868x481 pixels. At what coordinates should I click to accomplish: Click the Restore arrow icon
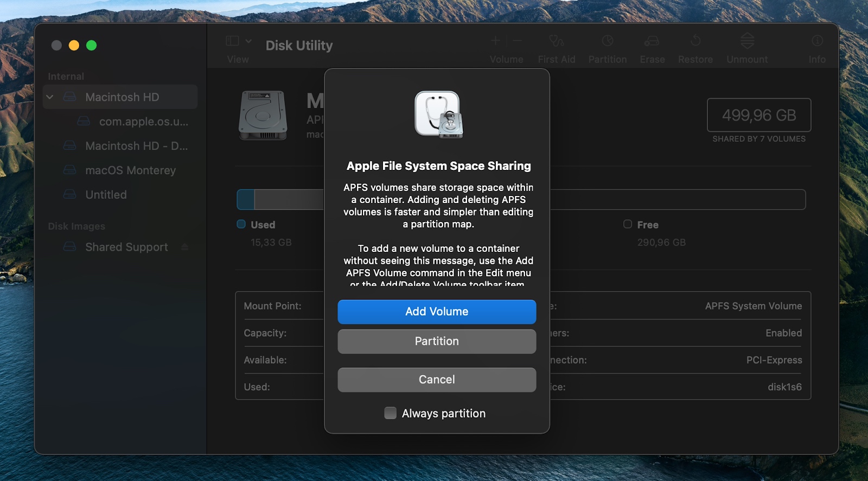[695, 41]
